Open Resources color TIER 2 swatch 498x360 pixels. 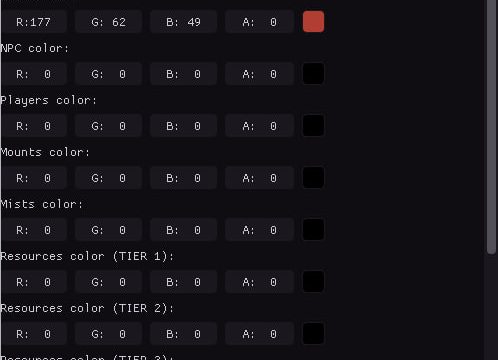point(313,334)
